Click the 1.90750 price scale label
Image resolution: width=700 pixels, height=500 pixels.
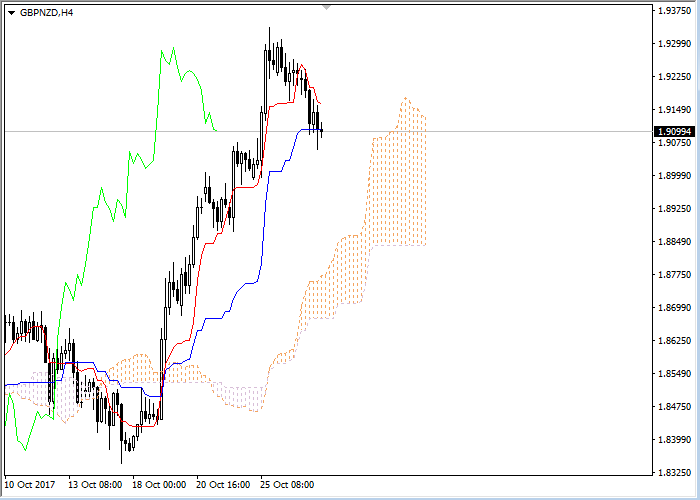tap(675, 143)
